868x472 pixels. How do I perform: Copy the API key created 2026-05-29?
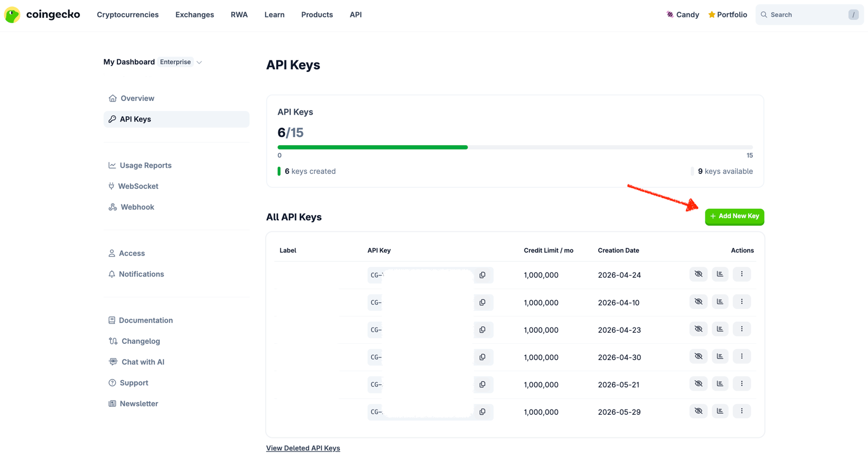point(482,412)
